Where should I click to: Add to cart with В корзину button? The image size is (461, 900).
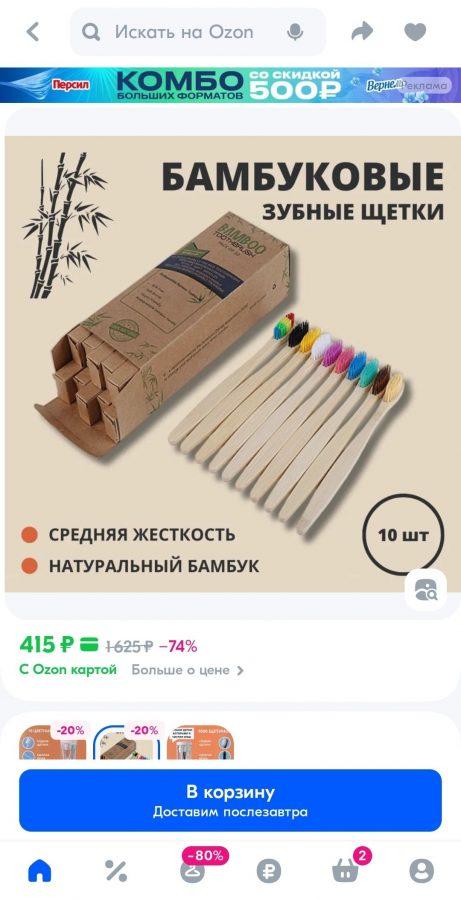pos(230,801)
